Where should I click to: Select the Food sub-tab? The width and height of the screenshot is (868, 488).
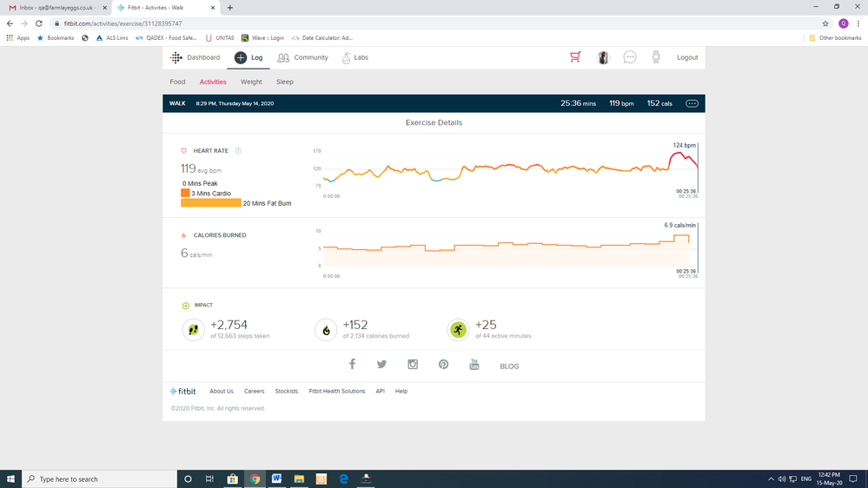178,82
